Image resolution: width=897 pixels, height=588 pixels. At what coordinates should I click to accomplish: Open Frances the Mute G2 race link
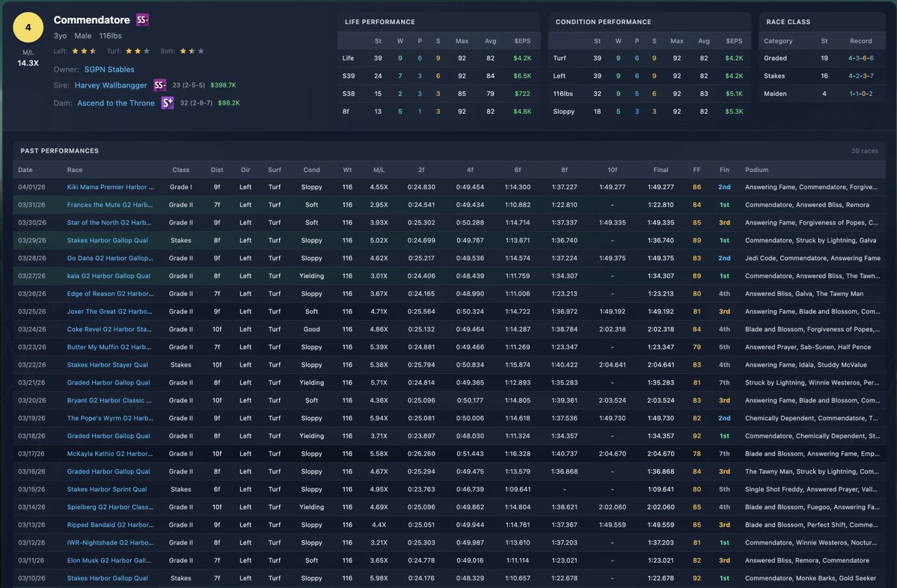click(110, 205)
